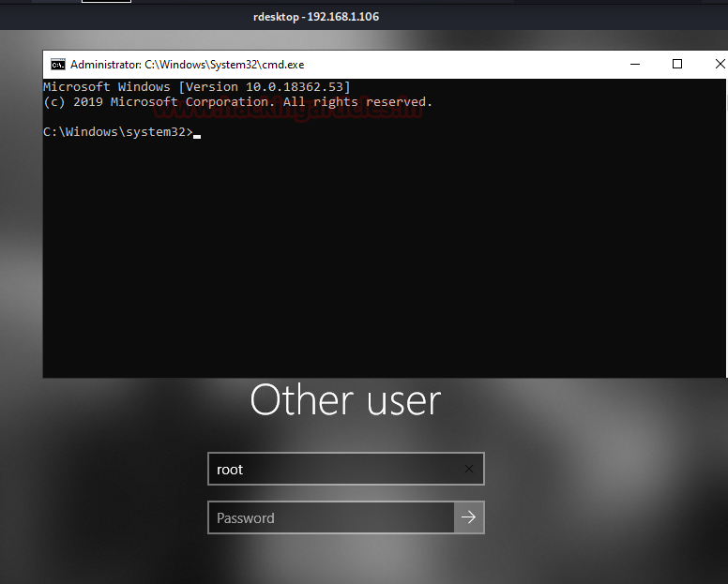Focus the root username field
Screen dimensions: 728x584
pos(346,469)
